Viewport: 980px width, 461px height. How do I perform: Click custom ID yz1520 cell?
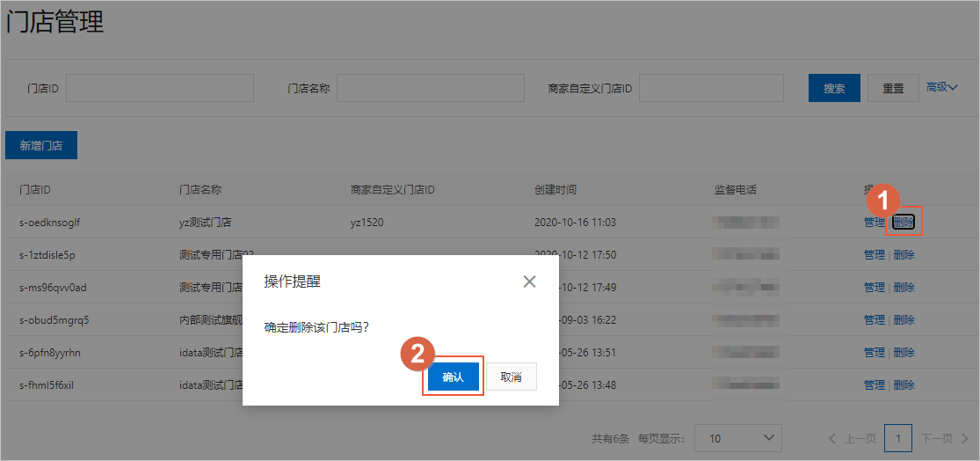pos(367,222)
